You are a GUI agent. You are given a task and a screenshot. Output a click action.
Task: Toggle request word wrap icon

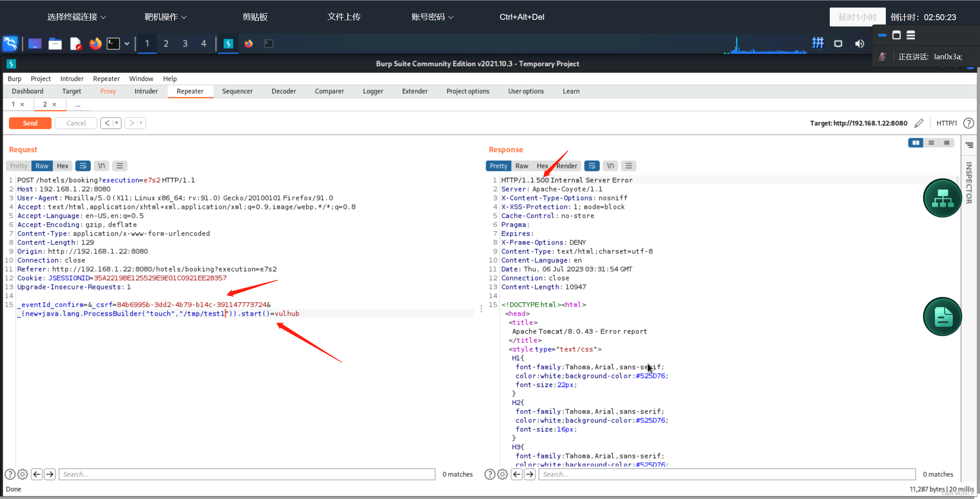(x=83, y=166)
